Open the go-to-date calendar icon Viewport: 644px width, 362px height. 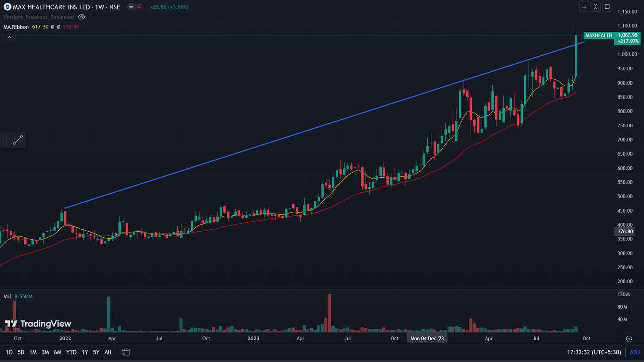point(125,352)
